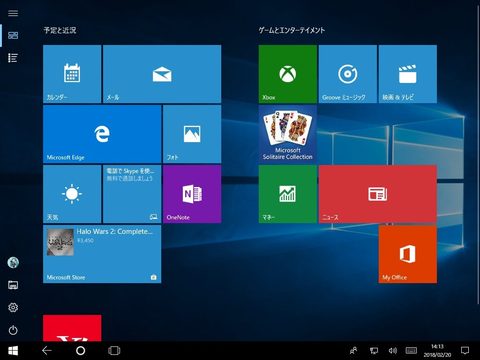Open the user account picture
480x360 pixels.
click(13, 262)
